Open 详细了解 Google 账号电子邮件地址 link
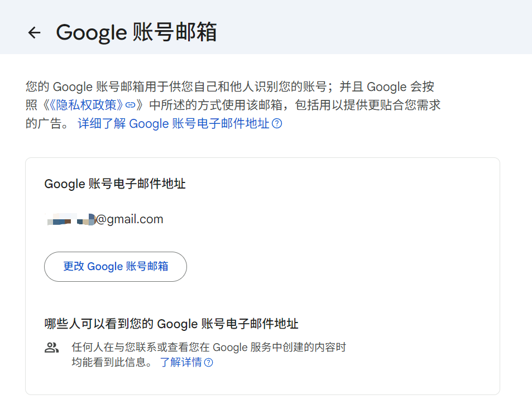Image resolution: width=532 pixels, height=409 pixels. click(173, 124)
